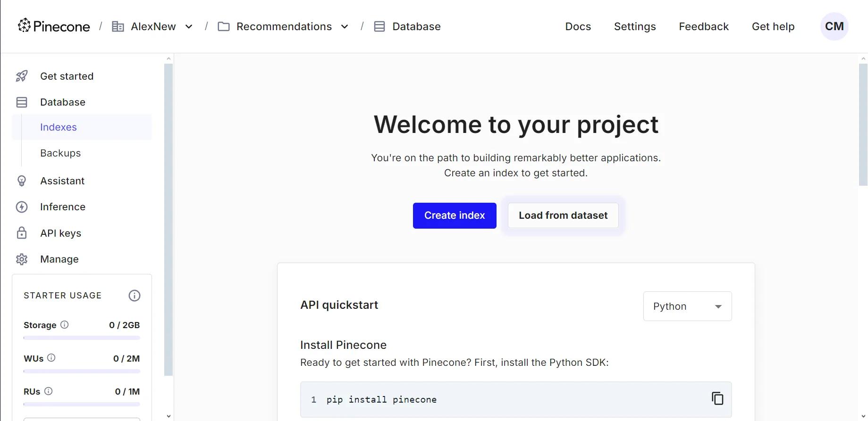Expand the AlexNew organization dropdown
Viewport: 868px width, 421px height.
click(x=189, y=26)
